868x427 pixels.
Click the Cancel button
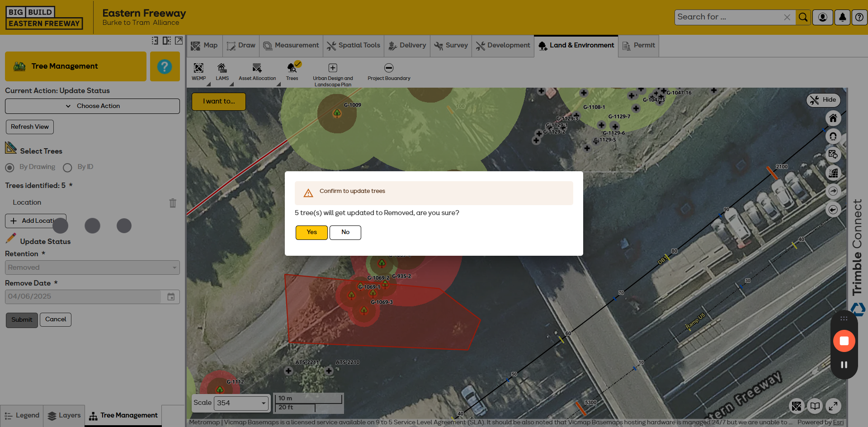56,319
